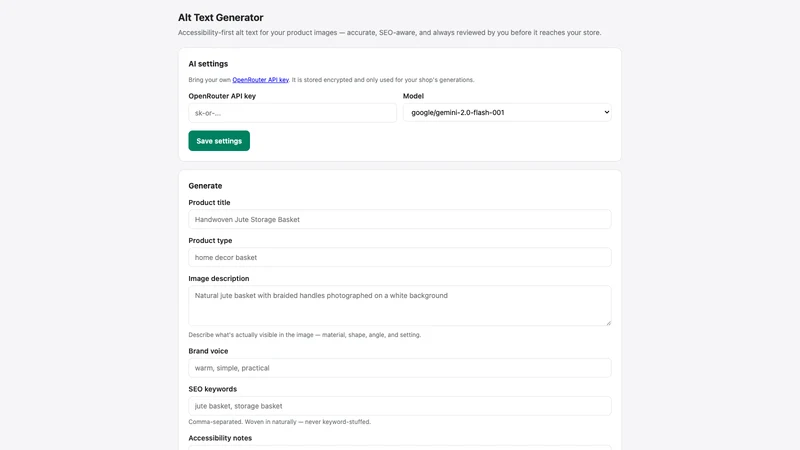Click the 'Accessibility-first alt text' subtitle
The image size is (800, 450).
pos(389,33)
